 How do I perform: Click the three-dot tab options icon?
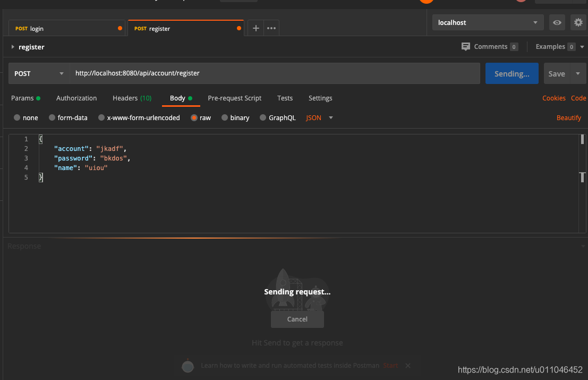tap(271, 28)
